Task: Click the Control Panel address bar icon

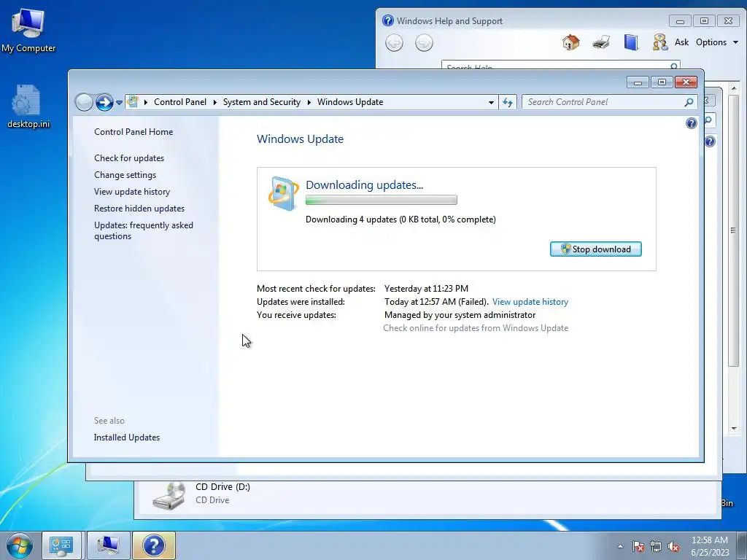Action: (x=133, y=101)
